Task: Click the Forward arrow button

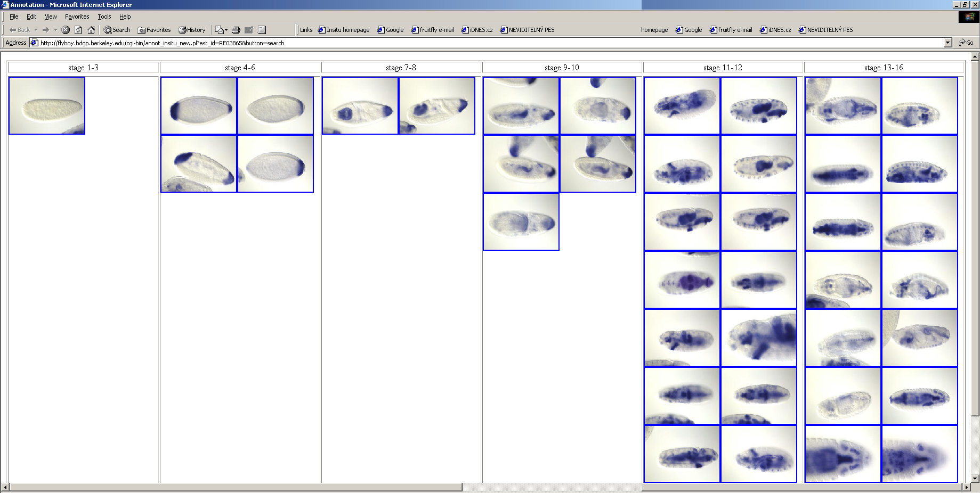Action: pyautogui.click(x=46, y=30)
